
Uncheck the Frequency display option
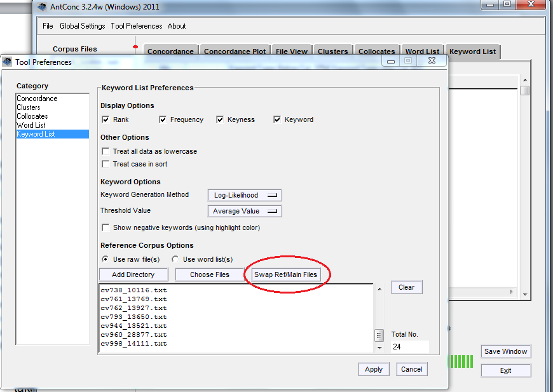(163, 119)
